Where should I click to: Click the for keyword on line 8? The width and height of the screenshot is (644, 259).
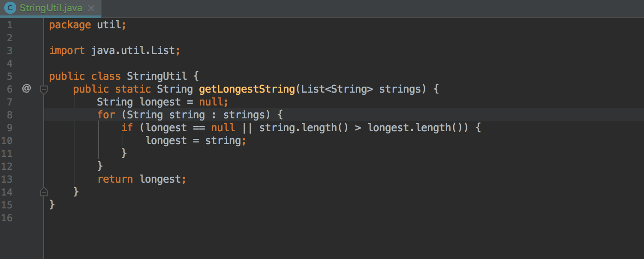[106, 115]
